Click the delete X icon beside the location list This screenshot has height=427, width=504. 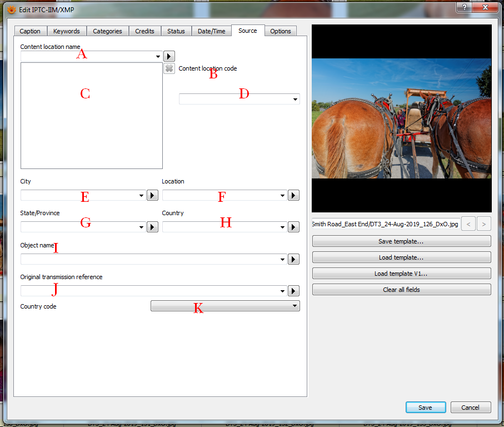(169, 68)
